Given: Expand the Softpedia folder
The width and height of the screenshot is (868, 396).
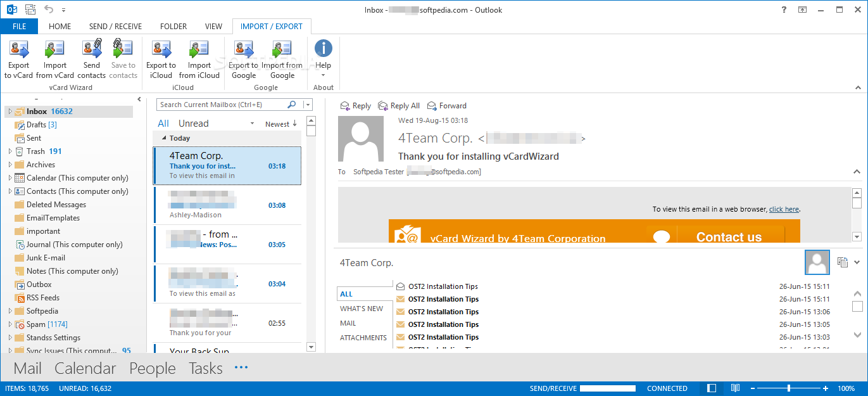Looking at the screenshot, I should click(9, 311).
